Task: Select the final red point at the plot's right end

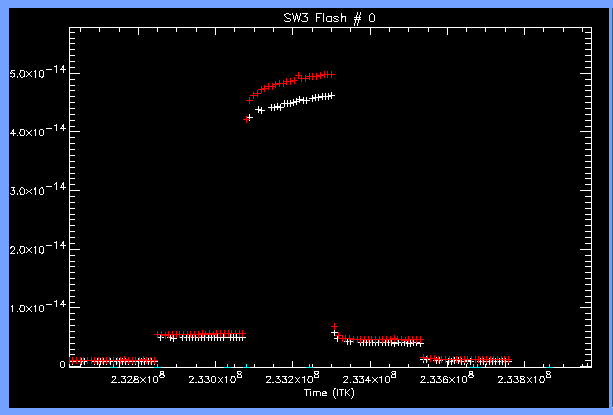Action: pyautogui.click(x=508, y=360)
